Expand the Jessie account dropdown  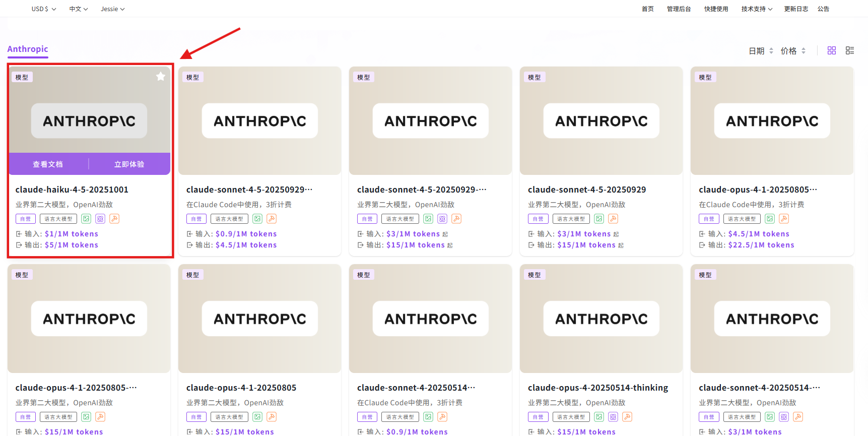tap(112, 9)
